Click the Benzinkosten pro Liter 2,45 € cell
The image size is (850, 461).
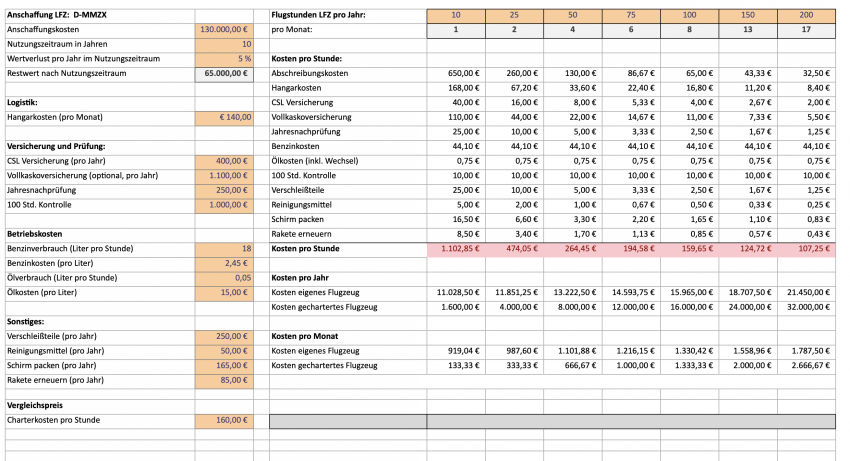[224, 262]
